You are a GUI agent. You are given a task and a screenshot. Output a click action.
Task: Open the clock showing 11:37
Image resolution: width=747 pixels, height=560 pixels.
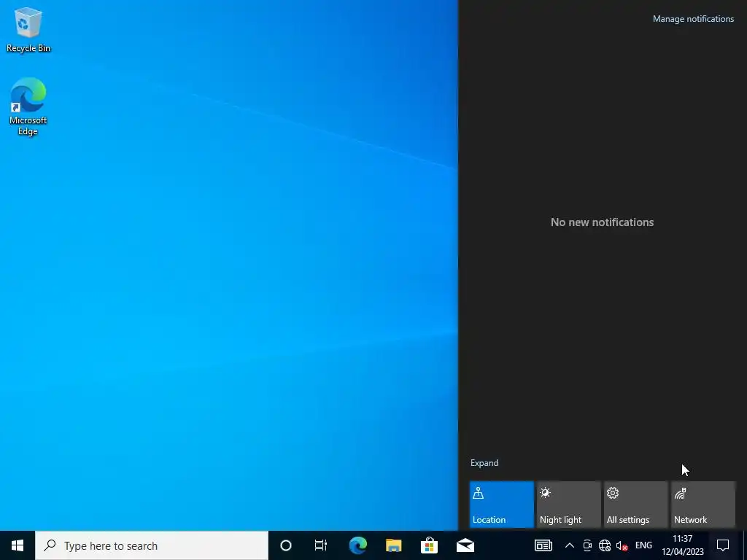click(x=682, y=545)
